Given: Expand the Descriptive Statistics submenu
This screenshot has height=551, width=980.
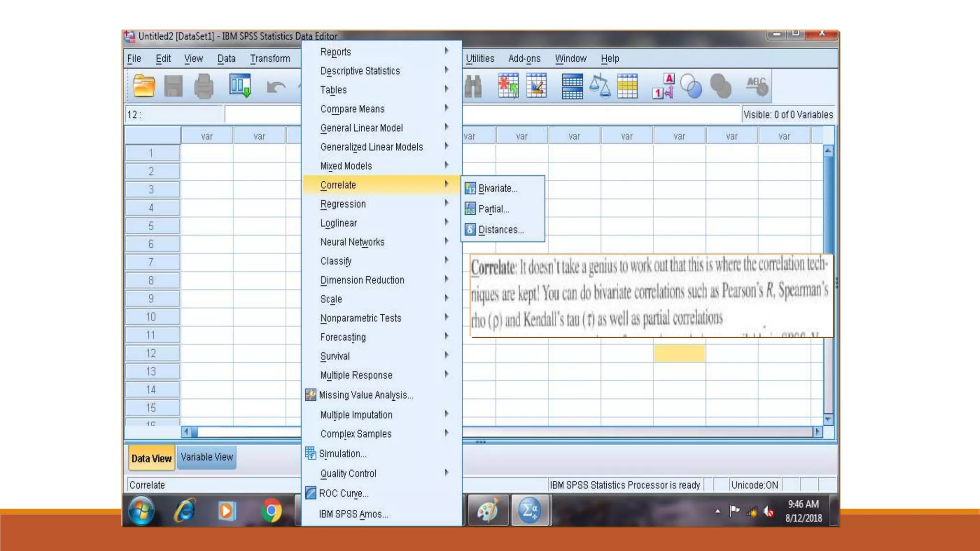Looking at the screenshot, I should click(360, 71).
